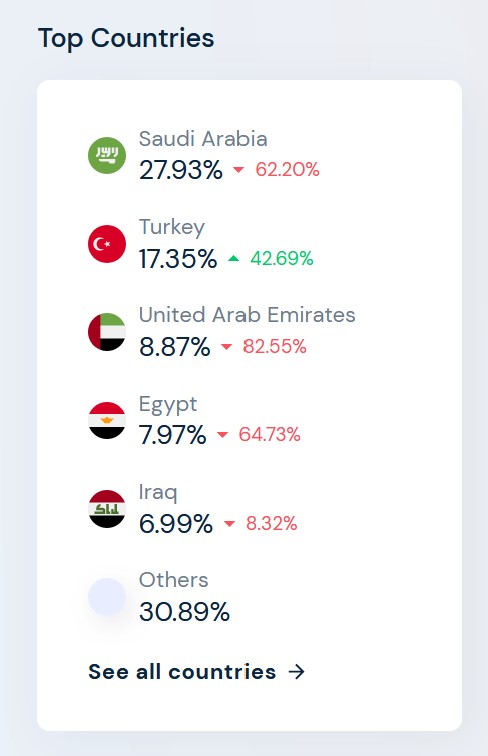Click the Saudi Arabia flag icon

coord(107,155)
